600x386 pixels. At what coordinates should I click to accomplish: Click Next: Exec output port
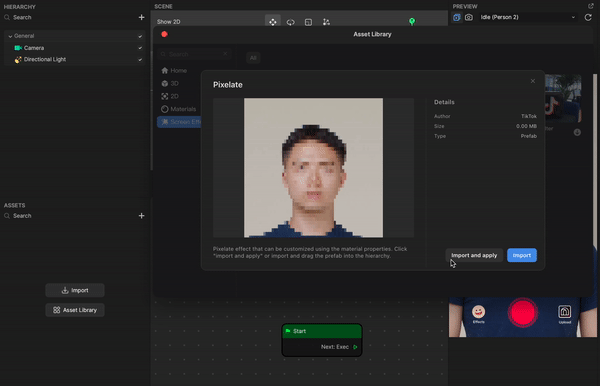[x=355, y=347]
